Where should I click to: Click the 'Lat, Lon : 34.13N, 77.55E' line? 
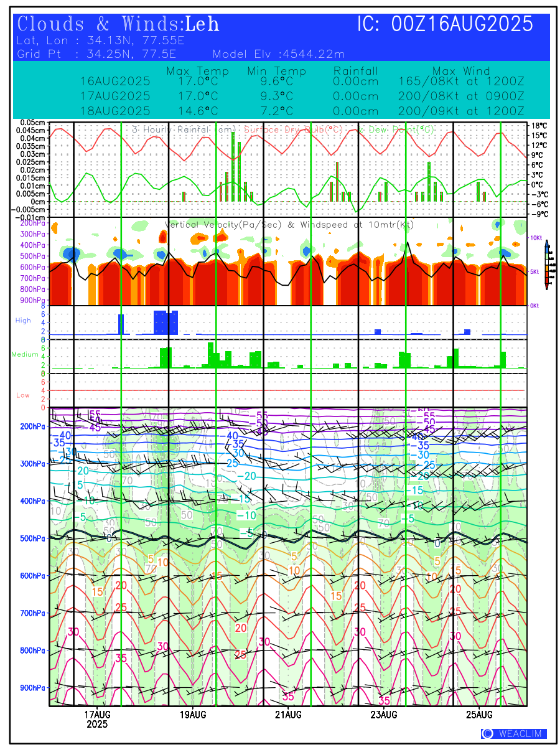tap(101, 41)
